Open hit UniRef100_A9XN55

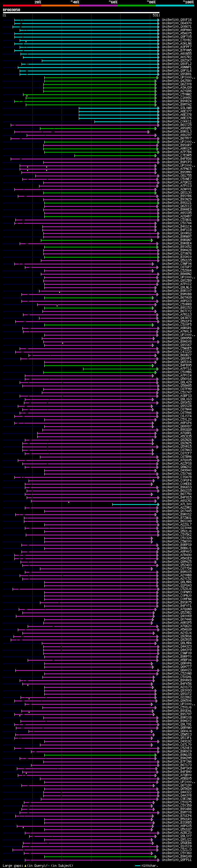coord(177,54)
